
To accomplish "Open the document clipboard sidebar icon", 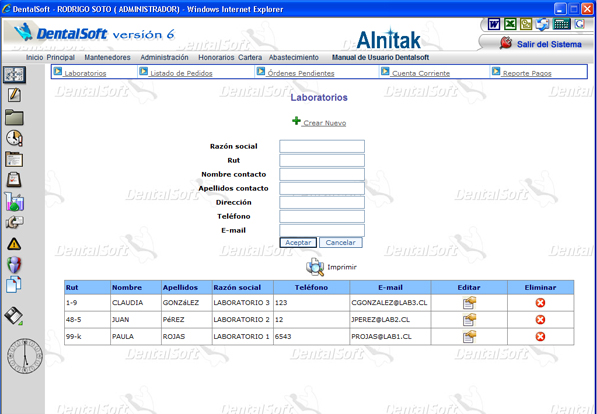I will (14, 159).
